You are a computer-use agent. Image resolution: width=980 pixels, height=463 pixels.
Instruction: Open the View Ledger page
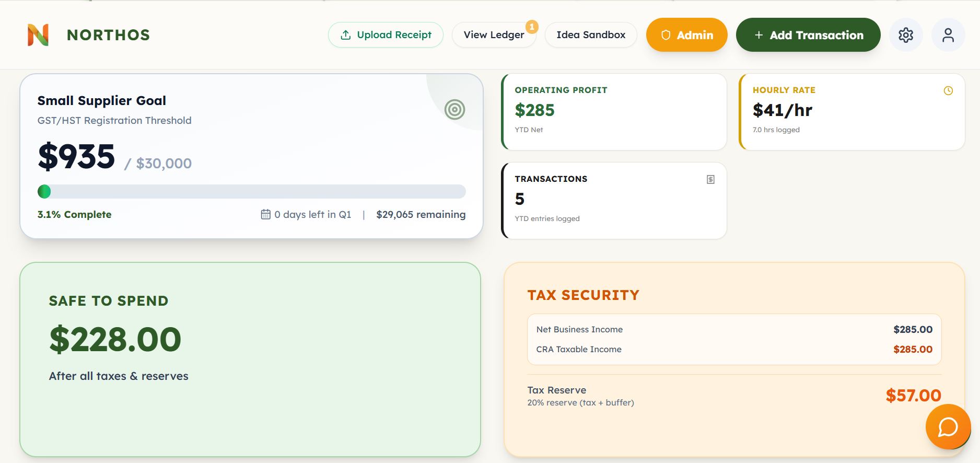pyautogui.click(x=493, y=35)
